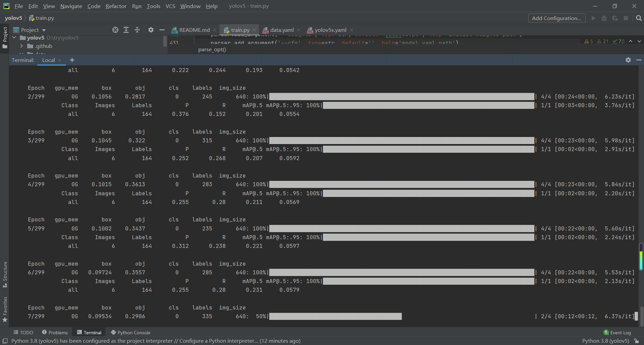Close the Local terminal tab
This screenshot has width=644, height=345.
tap(60, 60)
